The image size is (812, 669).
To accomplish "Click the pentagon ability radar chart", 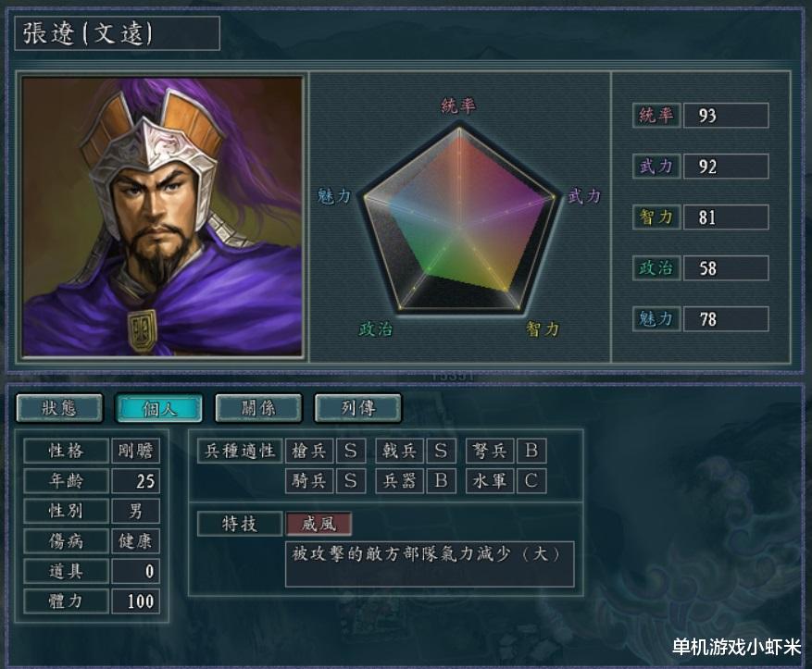I will click(459, 220).
